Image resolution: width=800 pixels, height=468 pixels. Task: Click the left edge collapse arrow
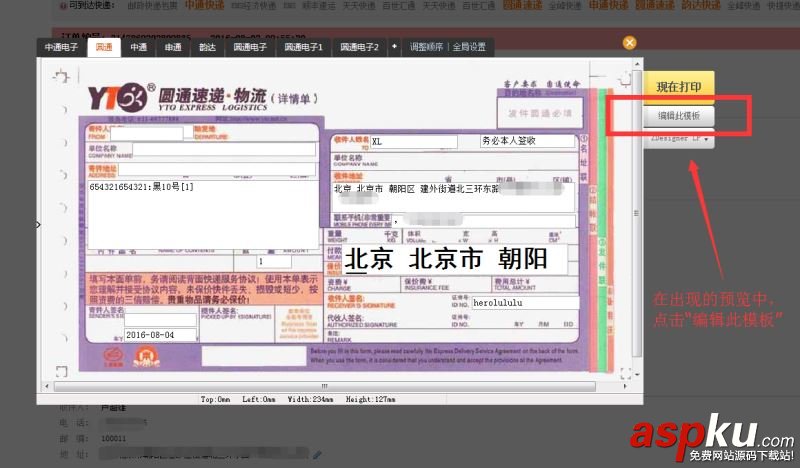coord(38,225)
